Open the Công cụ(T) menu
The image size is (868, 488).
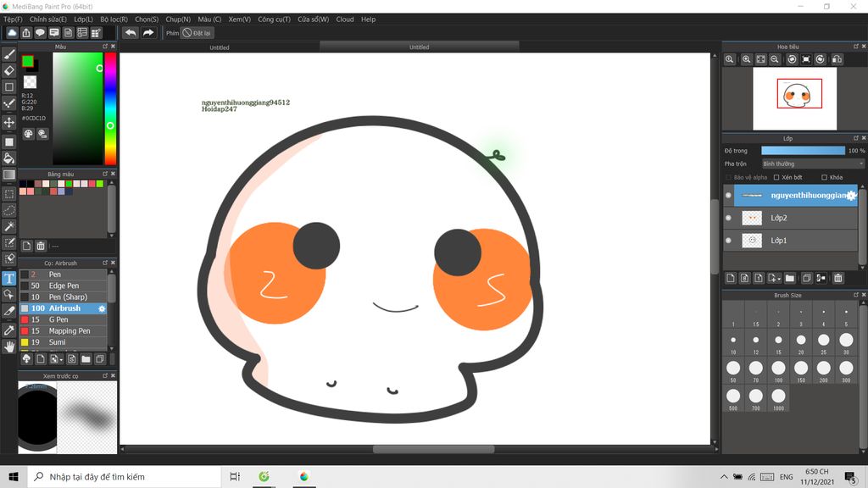[274, 19]
